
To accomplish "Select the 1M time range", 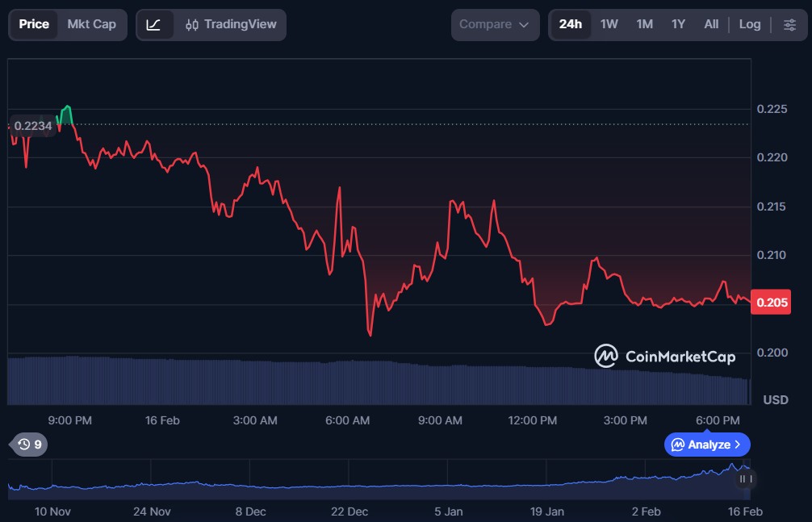I will click(644, 24).
